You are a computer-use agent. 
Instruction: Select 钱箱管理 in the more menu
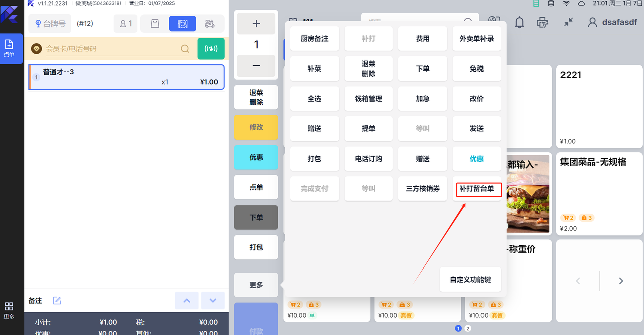coord(369,99)
